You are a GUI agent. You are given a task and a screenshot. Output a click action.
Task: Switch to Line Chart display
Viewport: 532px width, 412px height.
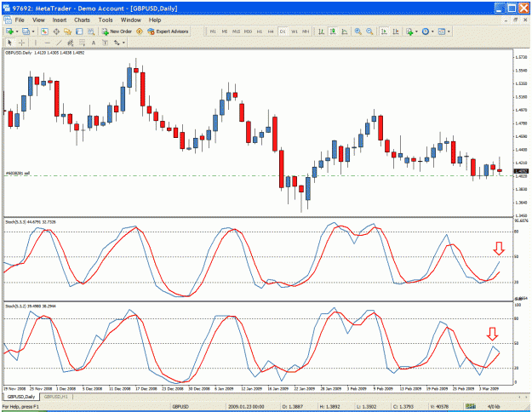345,31
